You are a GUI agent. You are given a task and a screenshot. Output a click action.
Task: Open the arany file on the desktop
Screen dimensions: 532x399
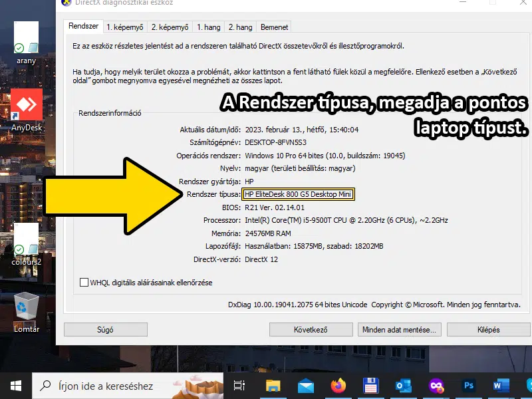point(26,43)
